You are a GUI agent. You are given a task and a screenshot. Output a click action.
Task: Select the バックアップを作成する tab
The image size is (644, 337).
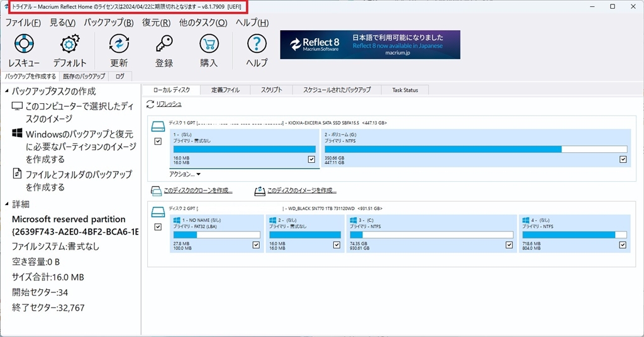point(30,76)
